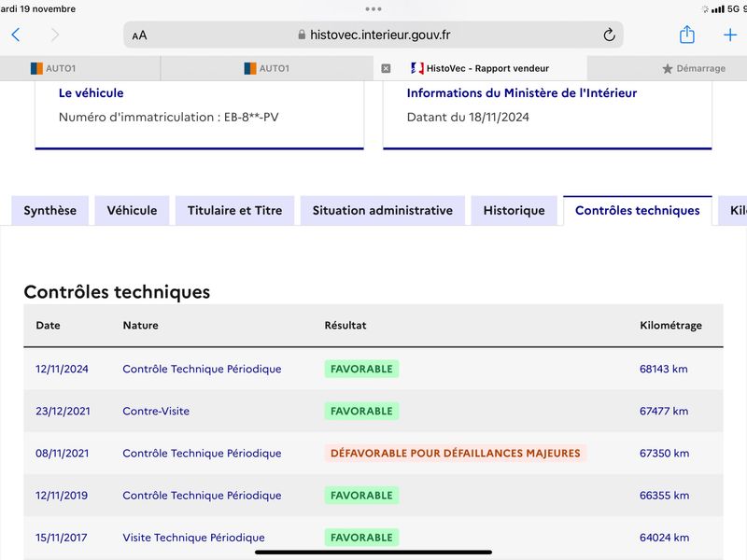Select the Contrôles techniques tab

[x=638, y=211]
